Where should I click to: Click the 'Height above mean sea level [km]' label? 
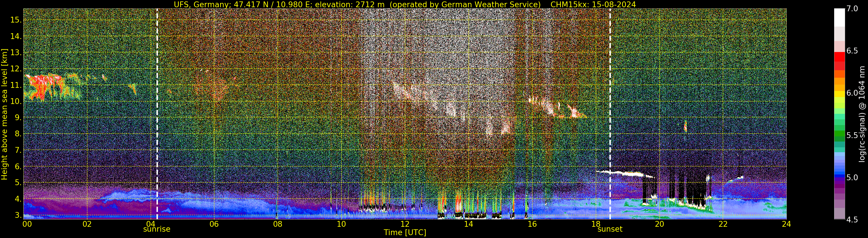[4, 114]
